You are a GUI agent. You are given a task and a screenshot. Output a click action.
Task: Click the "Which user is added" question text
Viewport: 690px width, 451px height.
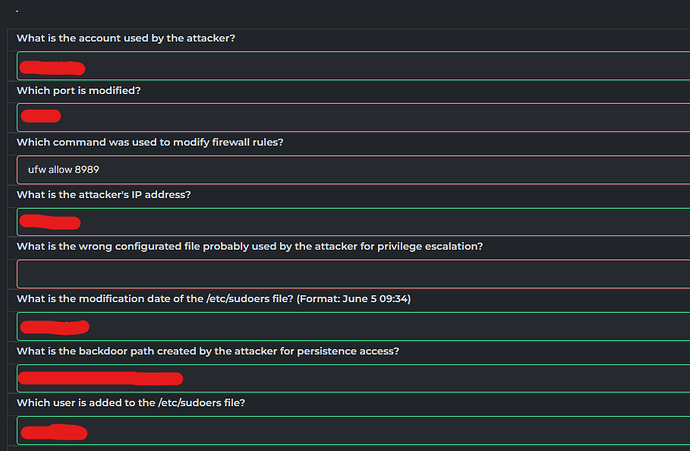[x=131, y=403]
